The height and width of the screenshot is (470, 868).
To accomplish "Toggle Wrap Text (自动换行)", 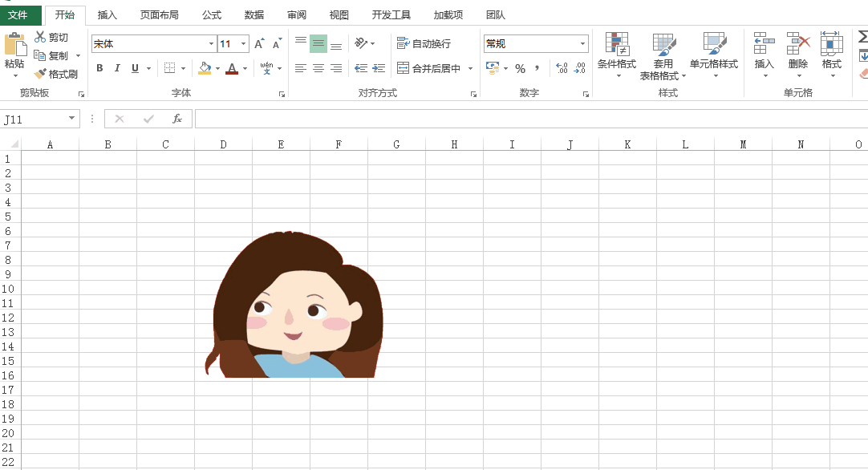I will tap(424, 43).
